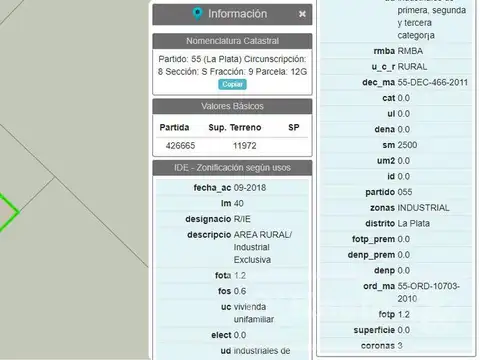This screenshot has height=360, width=480.
Task: Select the fos value 0.6
Action: tap(240, 291)
